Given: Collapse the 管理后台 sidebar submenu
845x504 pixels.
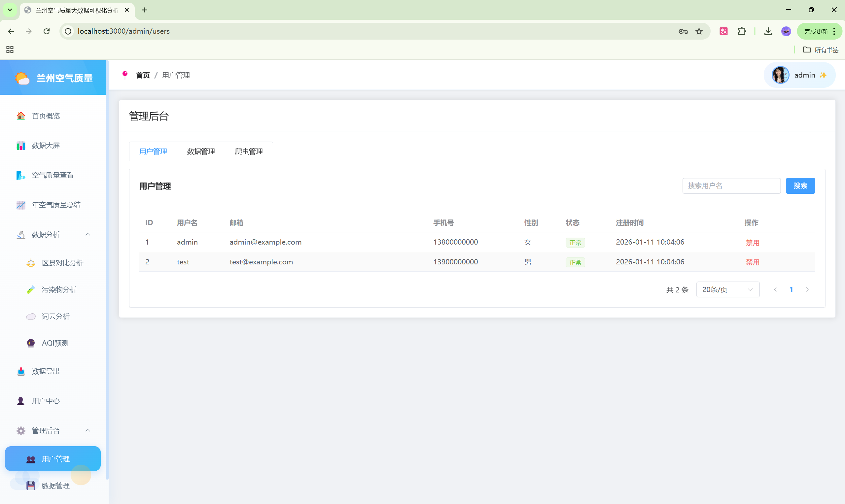Looking at the screenshot, I should 88,430.
